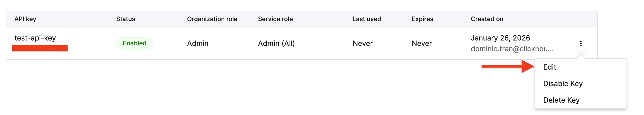Click the three-dot actions menu icon

coord(581,43)
